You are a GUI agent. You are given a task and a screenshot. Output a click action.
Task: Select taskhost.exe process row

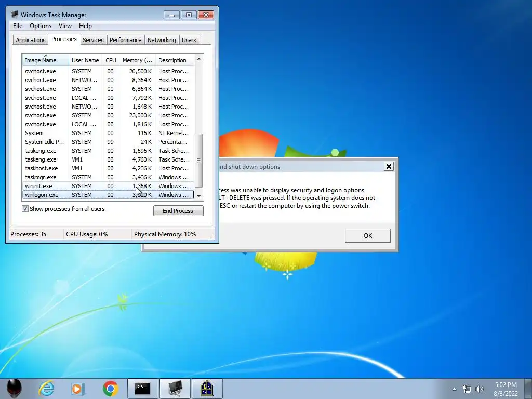tap(108, 168)
